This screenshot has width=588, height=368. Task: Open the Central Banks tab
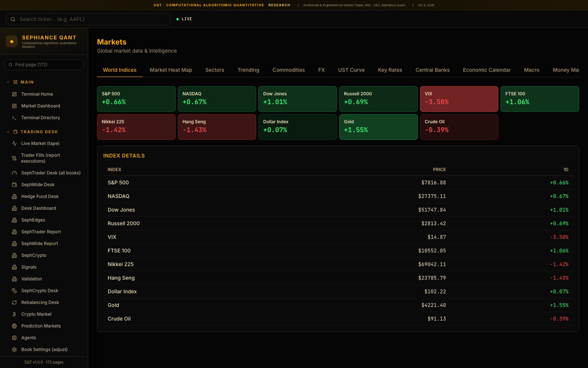pyautogui.click(x=433, y=70)
